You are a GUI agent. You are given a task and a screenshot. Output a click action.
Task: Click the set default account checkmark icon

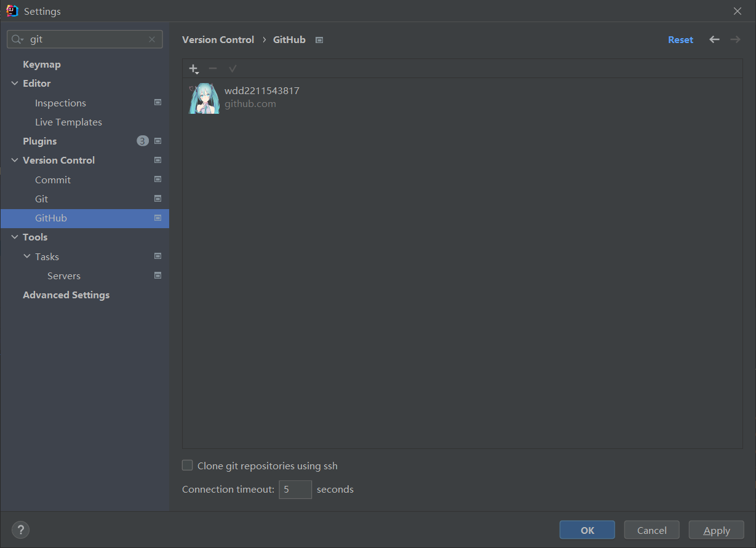coord(233,68)
